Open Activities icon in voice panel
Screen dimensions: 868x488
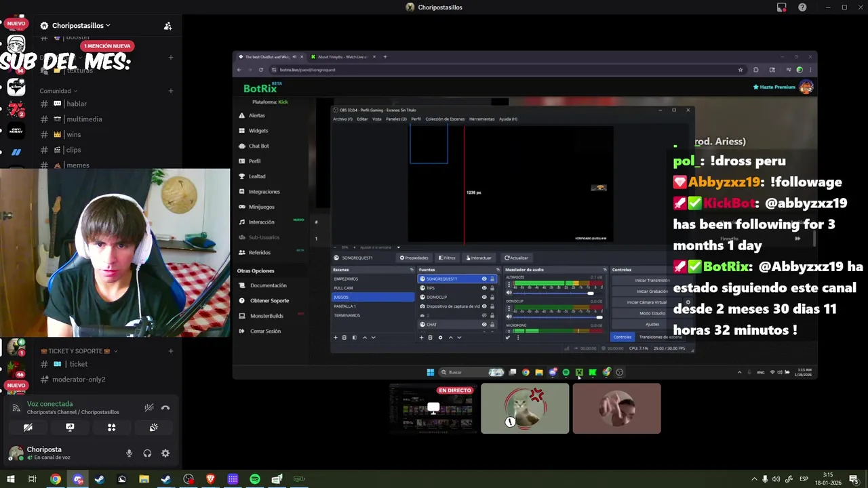111,428
